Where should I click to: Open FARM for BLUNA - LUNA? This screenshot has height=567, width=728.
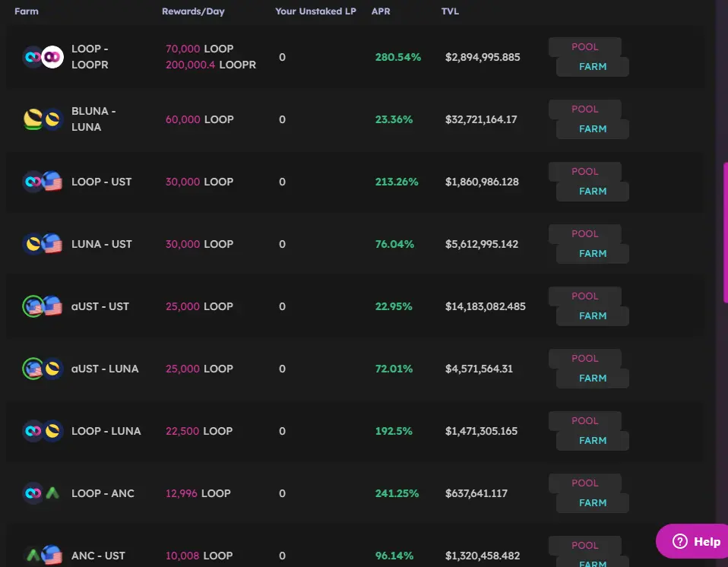(593, 129)
